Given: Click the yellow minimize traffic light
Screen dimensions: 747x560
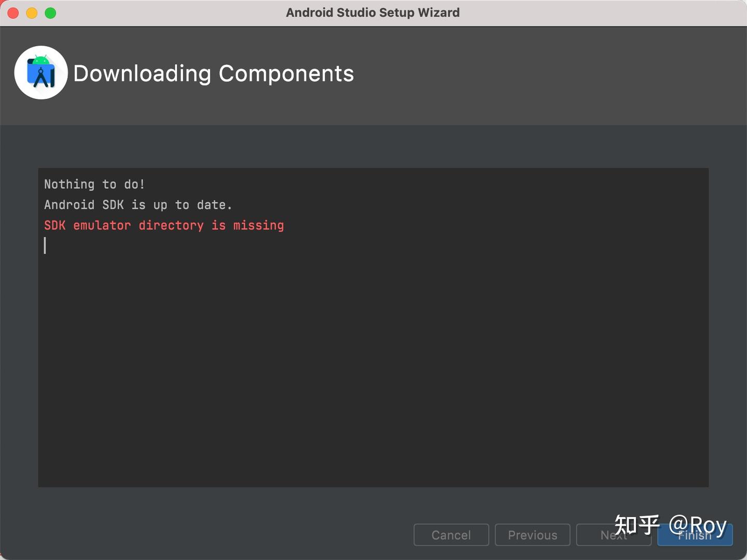Looking at the screenshot, I should 31,12.
